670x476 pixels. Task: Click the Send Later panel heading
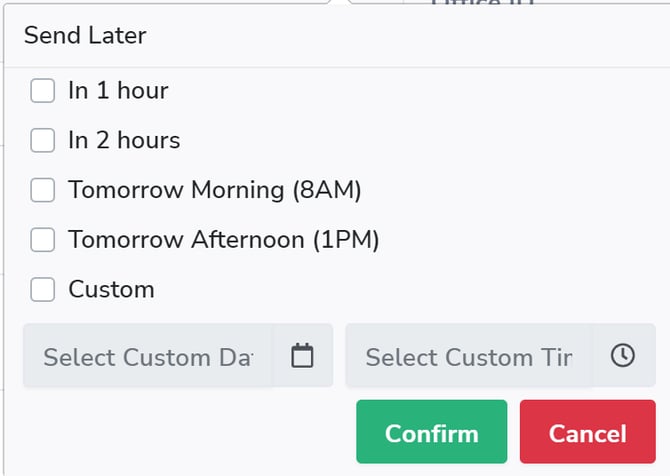[x=85, y=36]
